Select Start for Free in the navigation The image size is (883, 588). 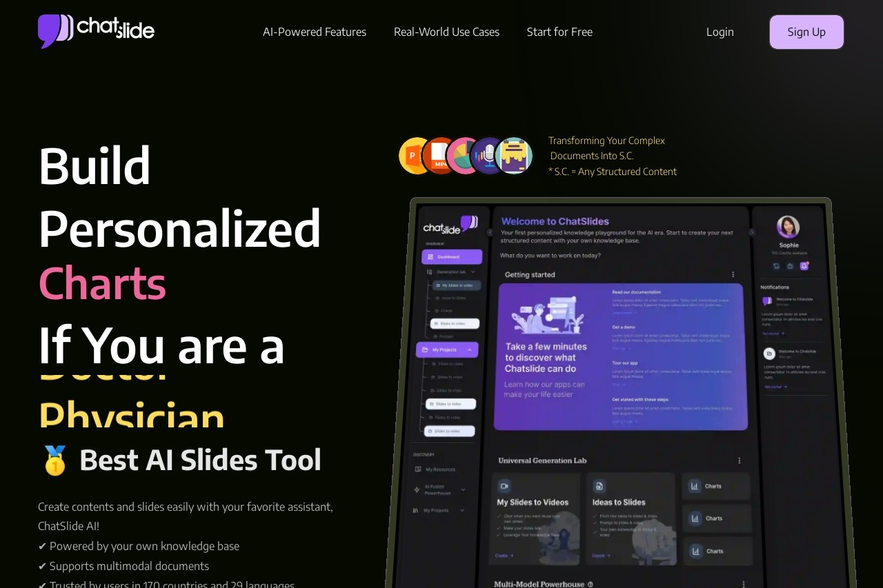(x=559, y=32)
